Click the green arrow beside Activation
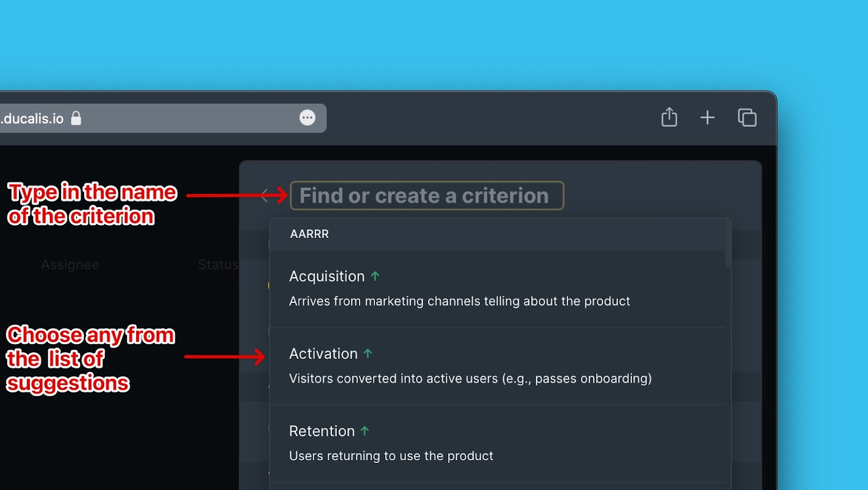868x490 pixels. [368, 354]
